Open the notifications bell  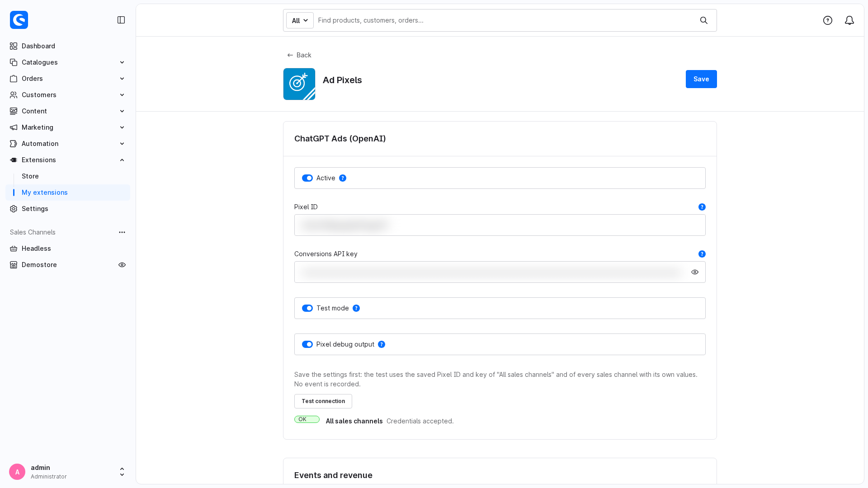849,20
